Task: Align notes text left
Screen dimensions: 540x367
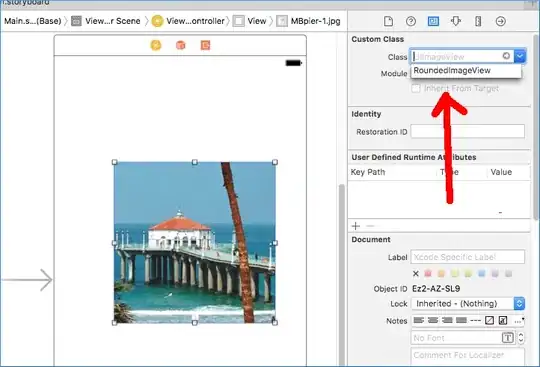Action: [418, 321]
